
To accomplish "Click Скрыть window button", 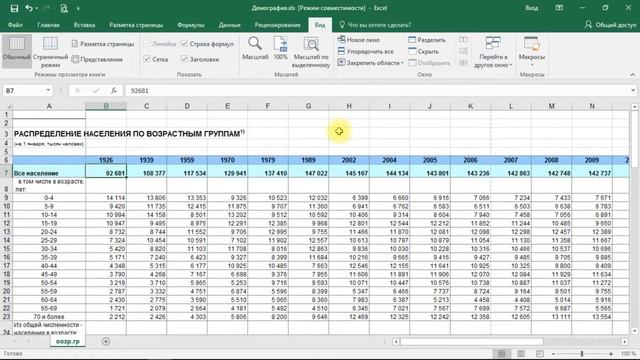I will (423, 51).
